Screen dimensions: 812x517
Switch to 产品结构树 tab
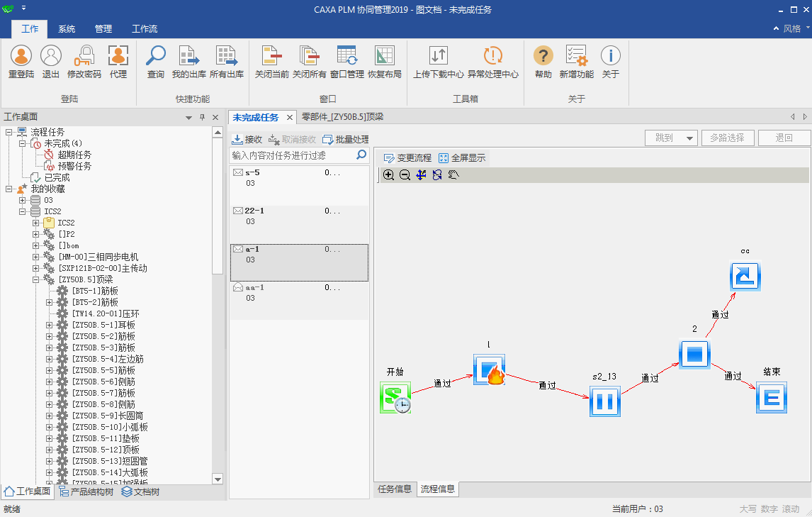(86, 491)
